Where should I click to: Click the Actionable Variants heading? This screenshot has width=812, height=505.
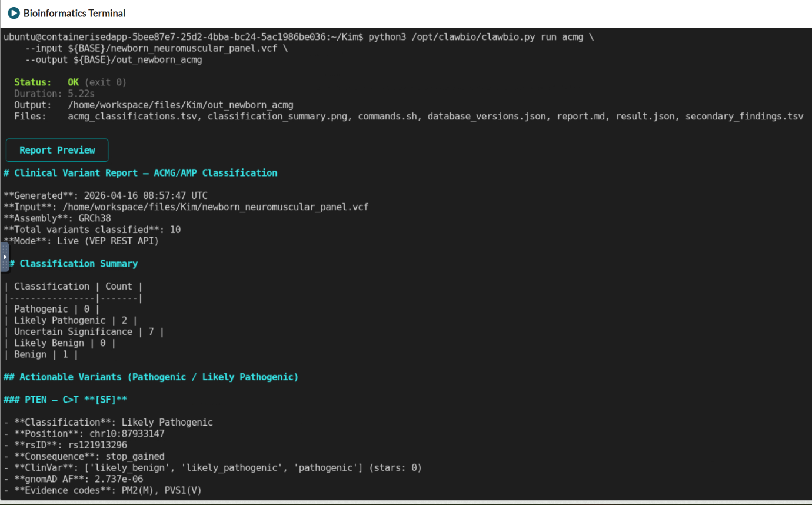151,377
